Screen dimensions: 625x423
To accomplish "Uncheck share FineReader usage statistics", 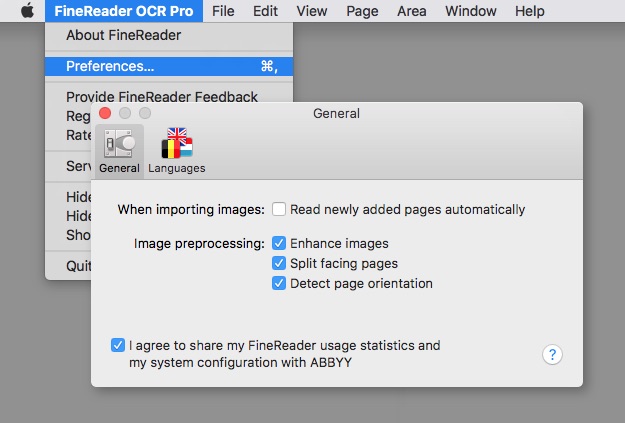I will click(x=119, y=345).
